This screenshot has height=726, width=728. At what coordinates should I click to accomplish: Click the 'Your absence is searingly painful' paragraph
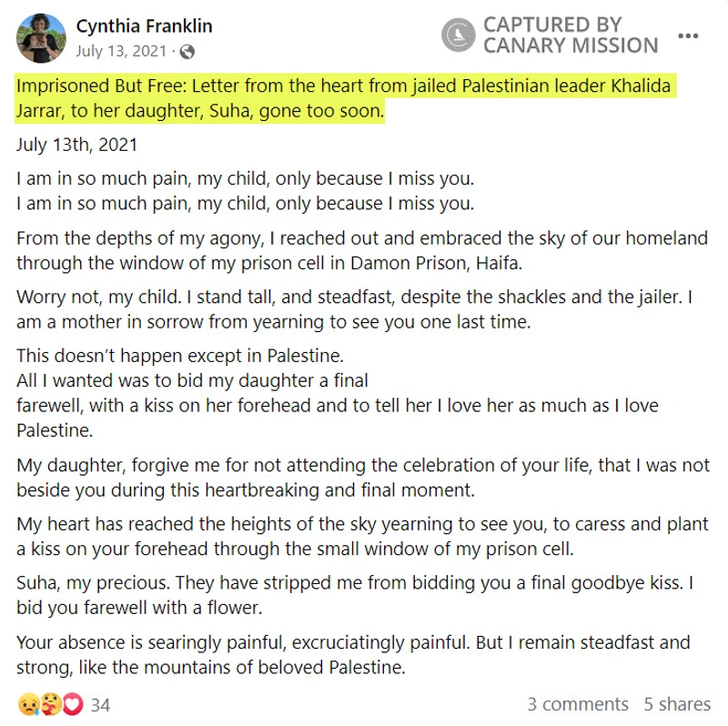tap(353, 655)
